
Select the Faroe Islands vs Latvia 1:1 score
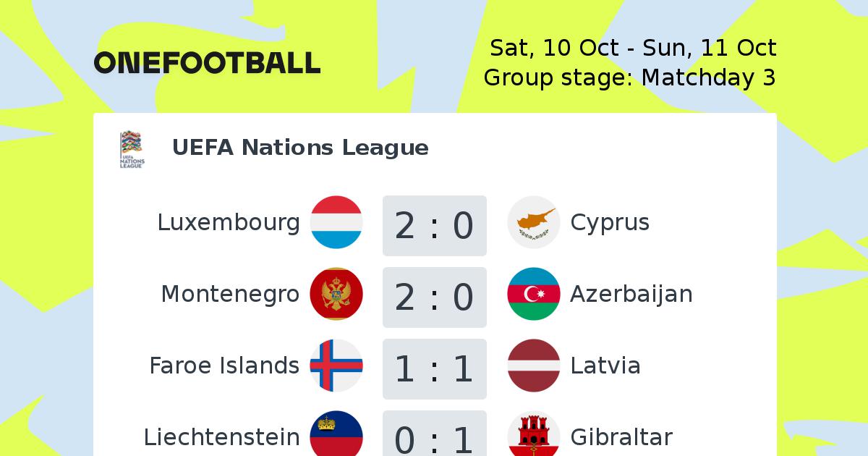click(435, 368)
